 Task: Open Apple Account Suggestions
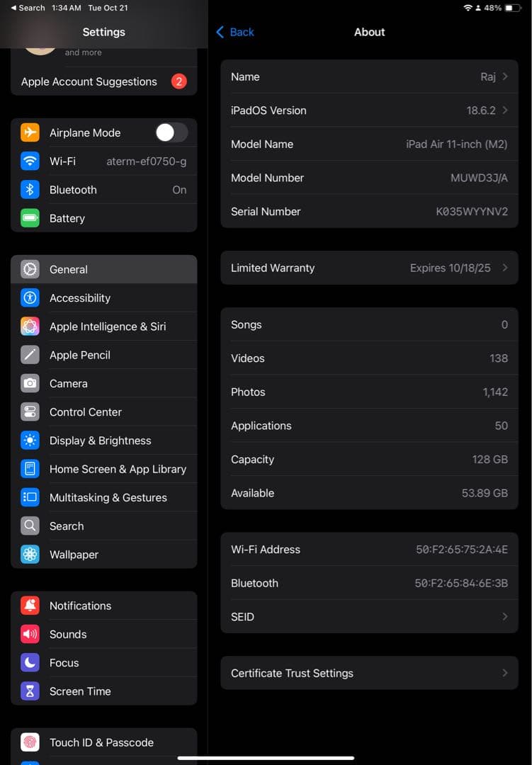click(104, 81)
